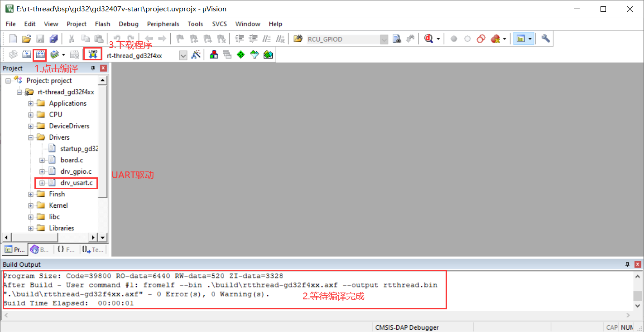Image resolution: width=644 pixels, height=332 pixels.
Task: Click the Rebuild all target files icon
Action: [x=40, y=55]
